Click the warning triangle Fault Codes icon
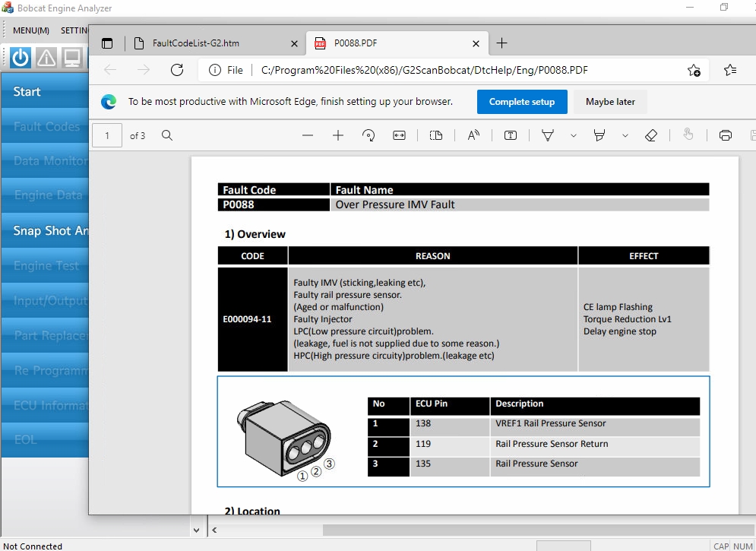This screenshot has width=756, height=551. click(46, 58)
